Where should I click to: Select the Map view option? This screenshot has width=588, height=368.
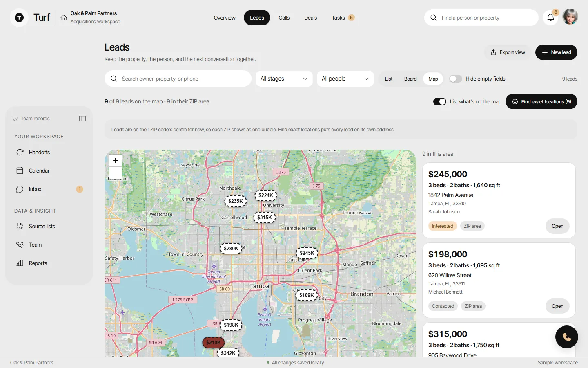click(433, 79)
